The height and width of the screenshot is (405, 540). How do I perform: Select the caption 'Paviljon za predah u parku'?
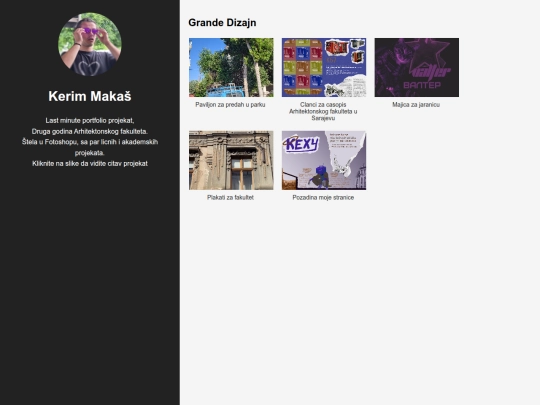(230, 105)
